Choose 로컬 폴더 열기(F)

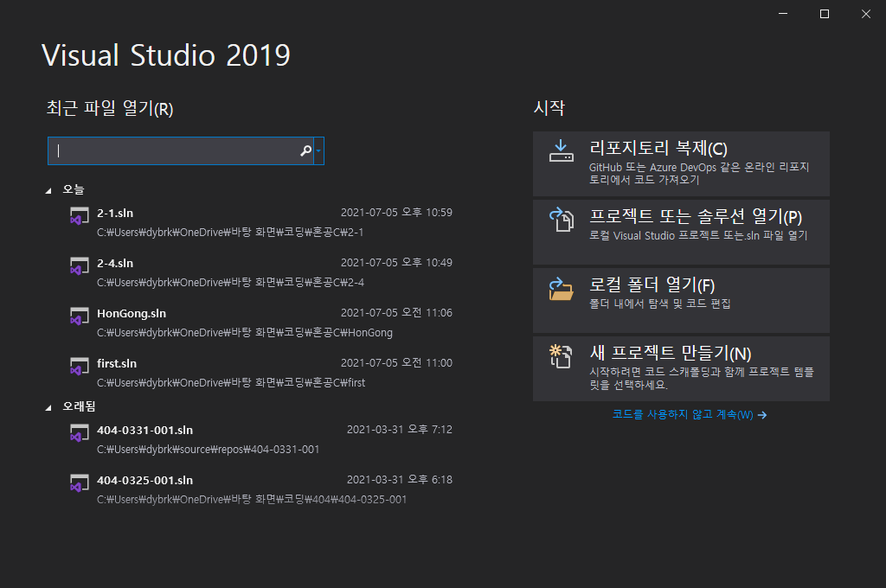(681, 301)
